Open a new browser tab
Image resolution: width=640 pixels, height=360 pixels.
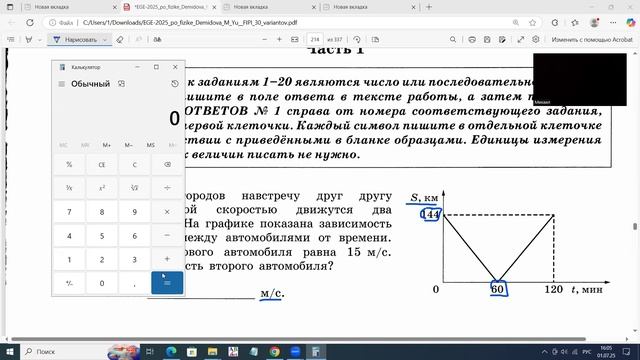(x=429, y=7)
